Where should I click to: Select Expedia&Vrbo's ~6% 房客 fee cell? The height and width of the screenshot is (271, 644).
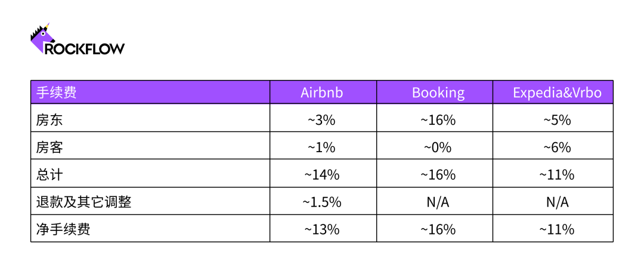pyautogui.click(x=557, y=147)
